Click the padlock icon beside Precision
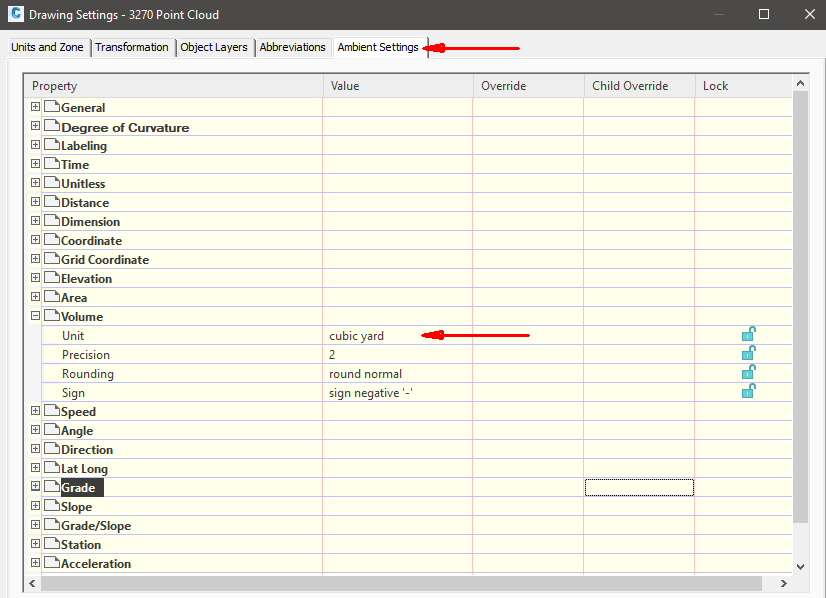Viewport: 826px width, 598px height. (x=749, y=354)
